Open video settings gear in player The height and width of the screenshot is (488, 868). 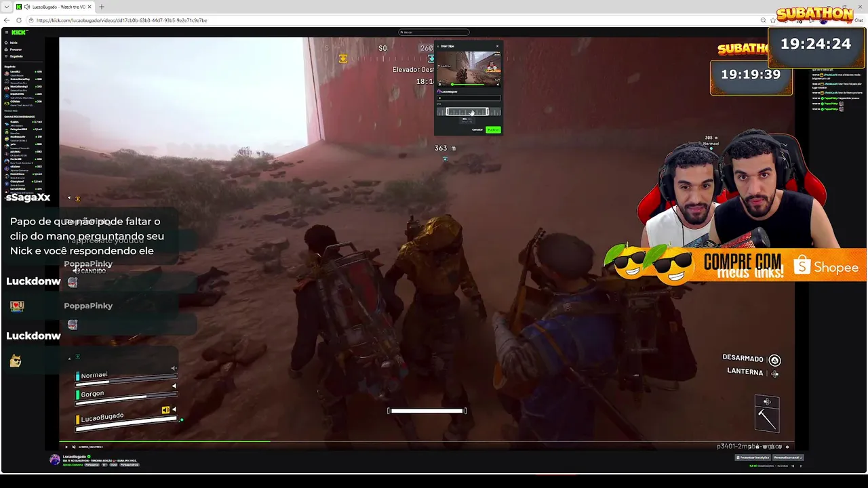pyautogui.click(x=787, y=447)
